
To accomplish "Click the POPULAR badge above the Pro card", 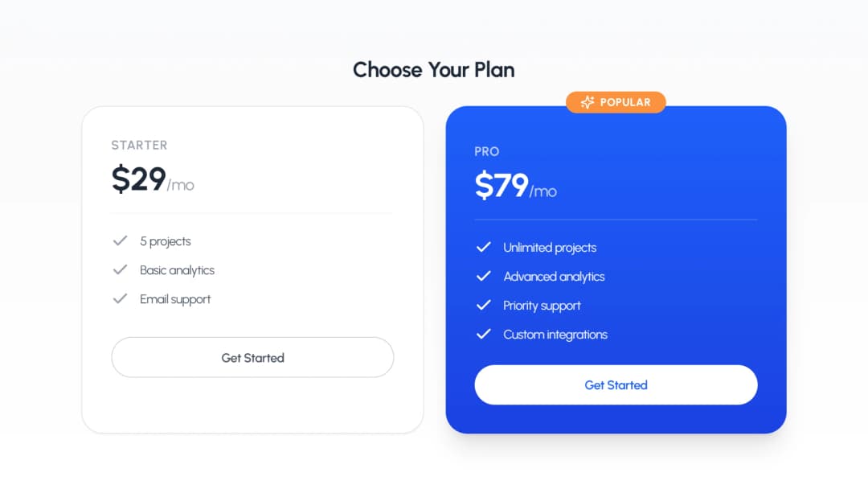I will pos(616,102).
